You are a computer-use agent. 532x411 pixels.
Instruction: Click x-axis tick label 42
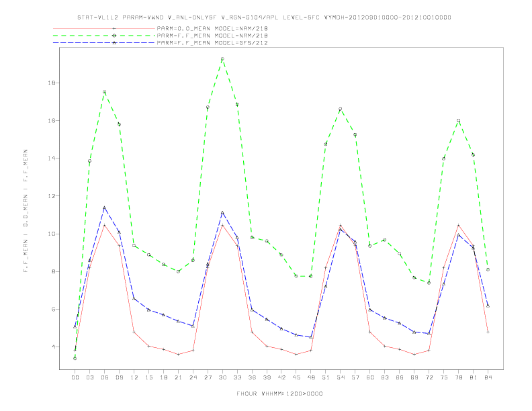[x=281, y=377]
